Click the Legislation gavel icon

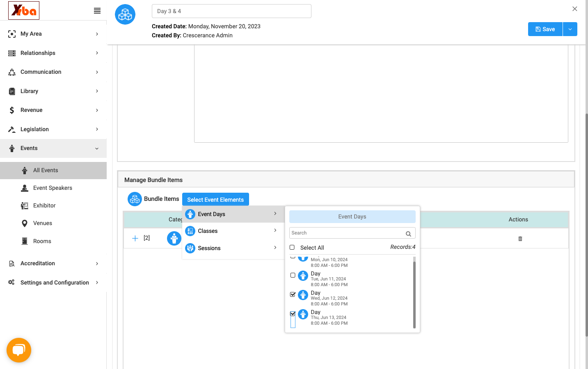12,129
